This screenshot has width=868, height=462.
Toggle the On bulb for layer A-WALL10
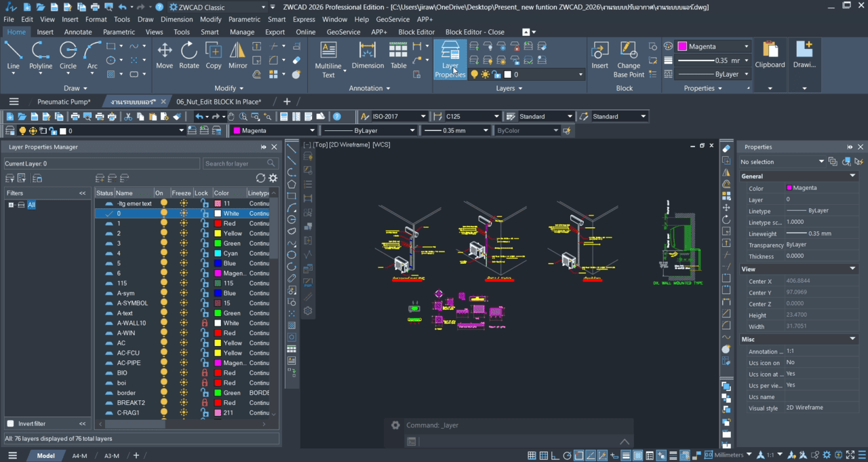tap(163, 323)
